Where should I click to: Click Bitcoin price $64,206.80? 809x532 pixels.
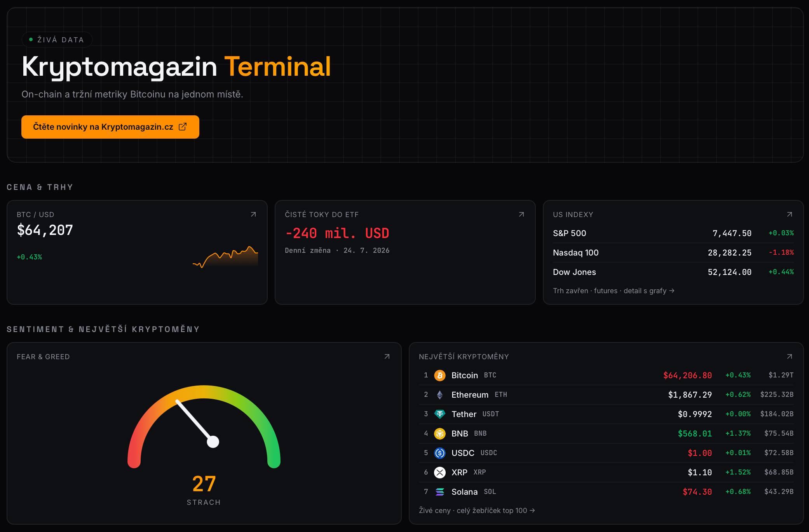[x=688, y=376]
